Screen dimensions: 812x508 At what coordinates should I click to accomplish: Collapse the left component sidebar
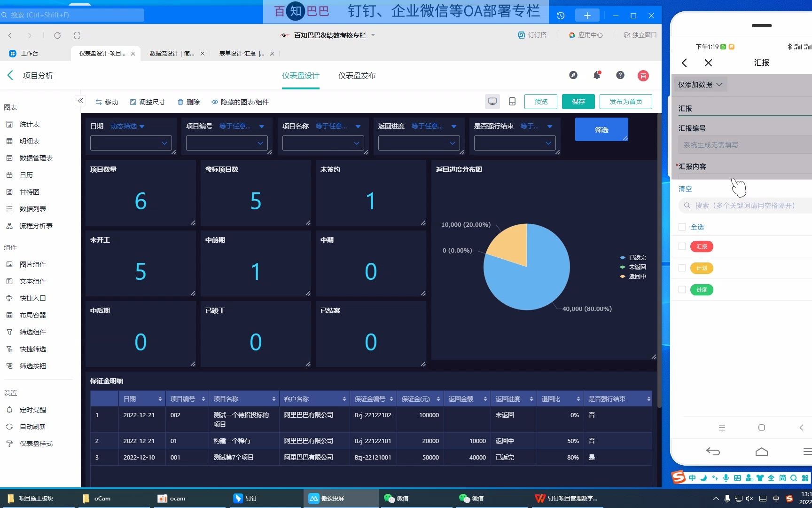pos(80,101)
